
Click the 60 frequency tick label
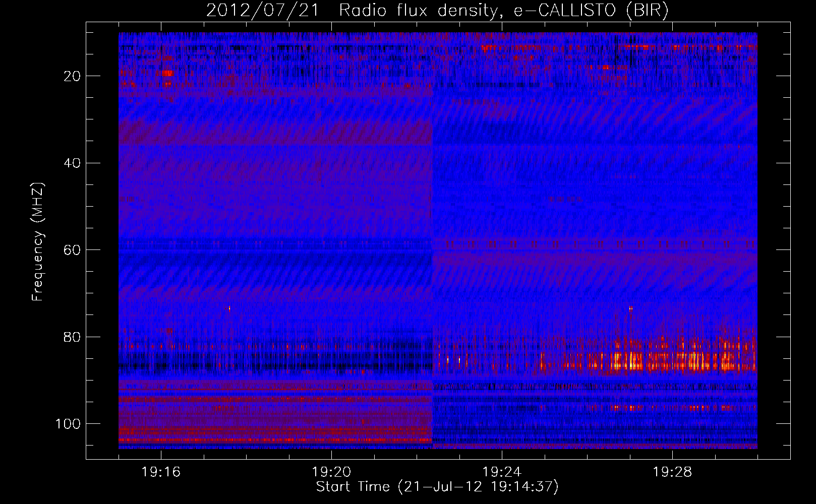73,250
